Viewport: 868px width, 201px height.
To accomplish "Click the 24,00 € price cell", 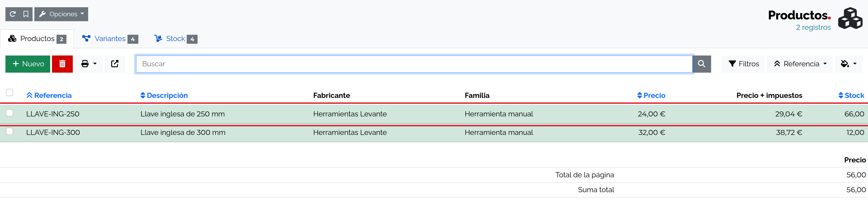I will point(651,114).
